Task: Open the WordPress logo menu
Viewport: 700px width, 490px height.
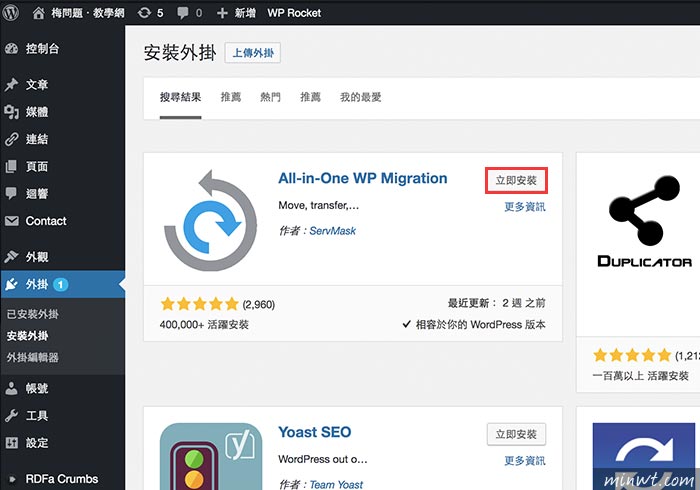Action: point(10,12)
